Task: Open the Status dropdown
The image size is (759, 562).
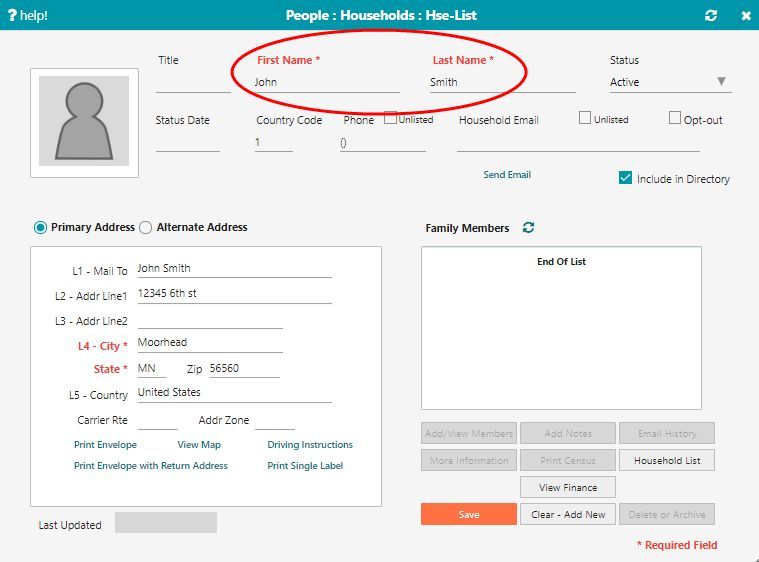Action: tap(670, 82)
